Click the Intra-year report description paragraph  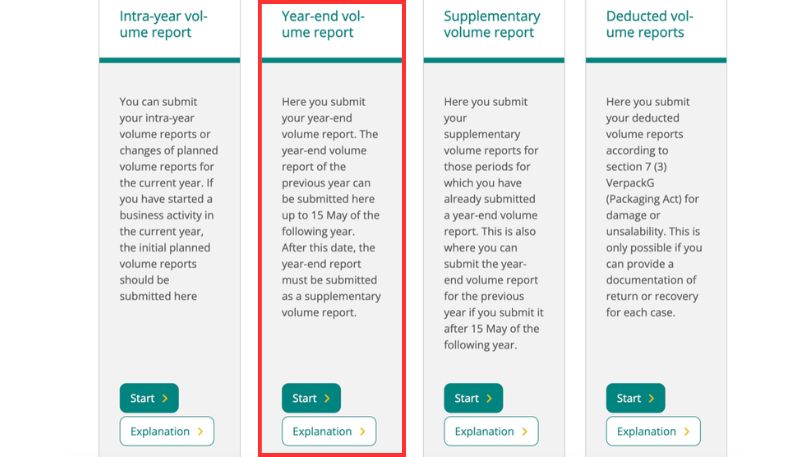click(168, 198)
